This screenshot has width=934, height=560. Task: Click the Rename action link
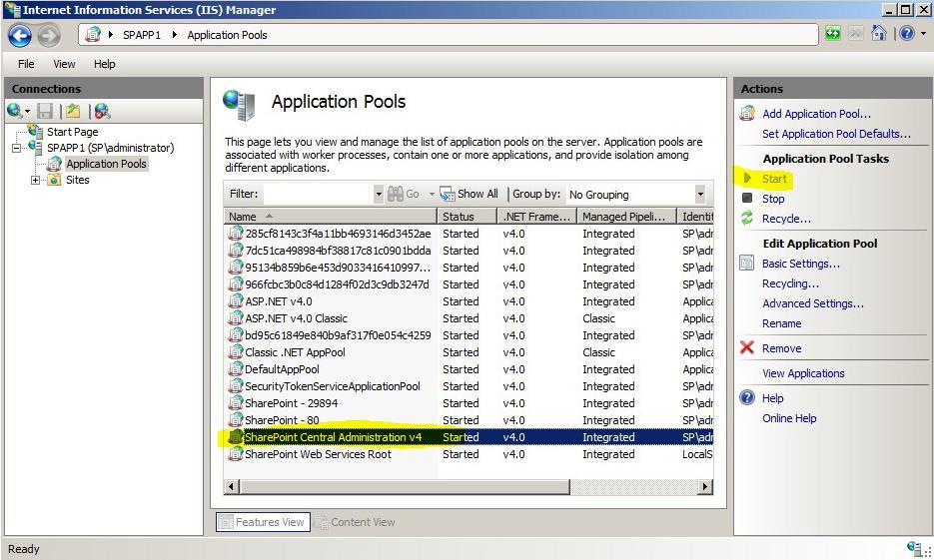click(x=781, y=323)
